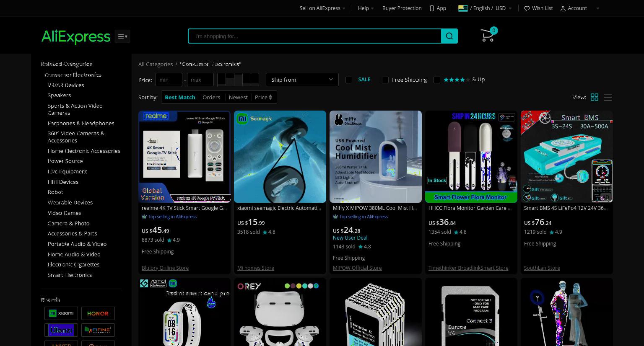Click All Categories breadcrumb

click(156, 64)
